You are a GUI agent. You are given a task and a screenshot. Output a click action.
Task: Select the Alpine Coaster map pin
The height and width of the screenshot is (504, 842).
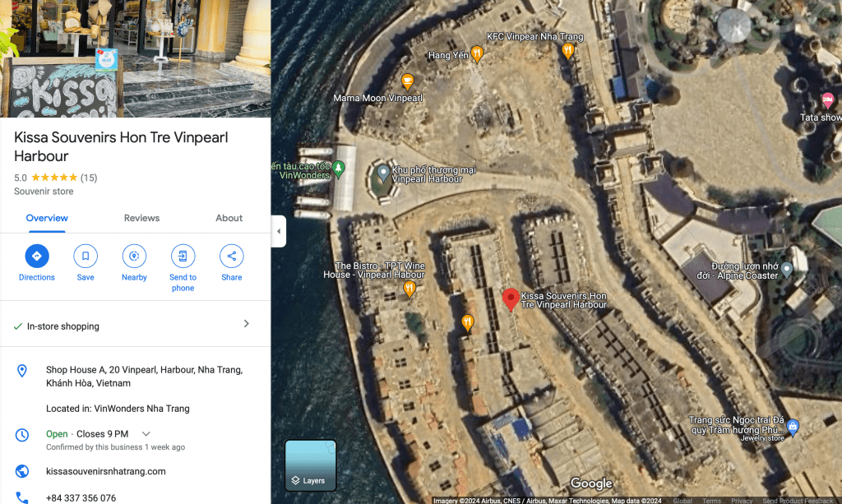[x=786, y=269]
